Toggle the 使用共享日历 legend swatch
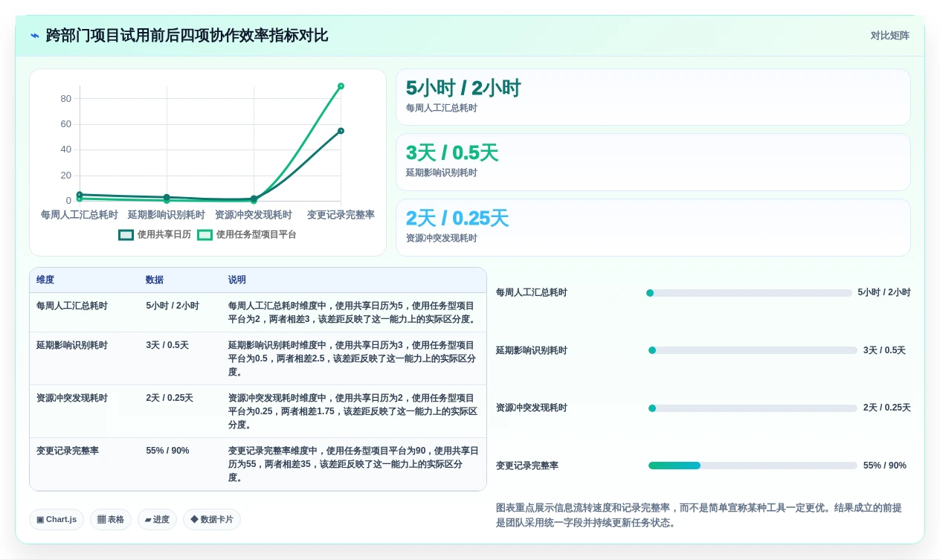 coord(126,234)
